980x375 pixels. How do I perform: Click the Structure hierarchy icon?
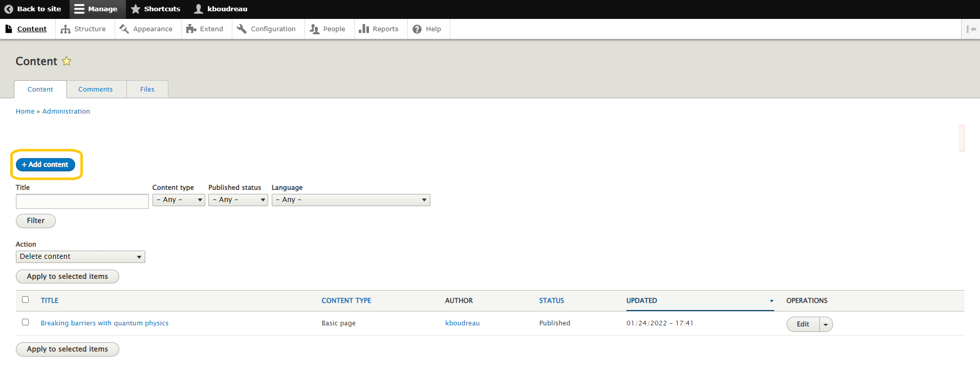tap(66, 29)
